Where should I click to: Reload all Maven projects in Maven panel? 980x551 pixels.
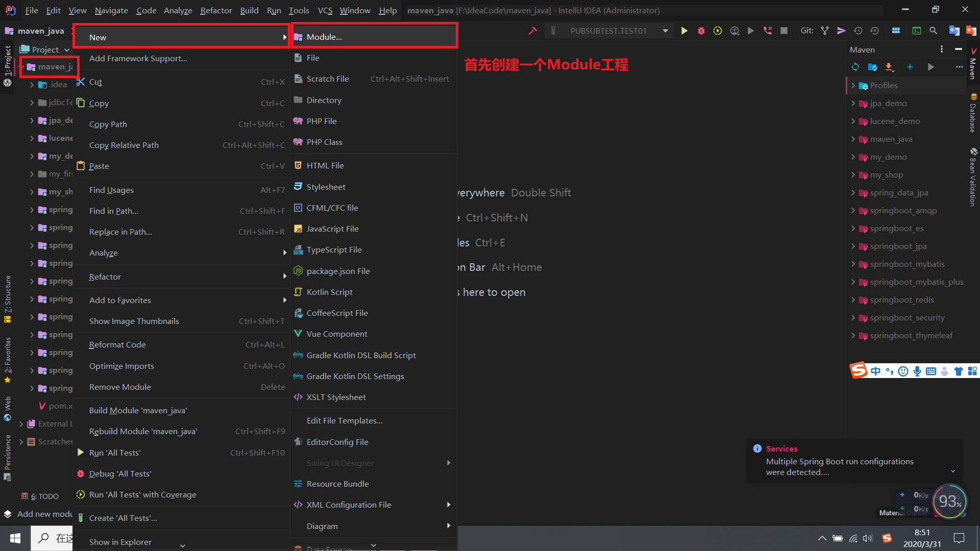coord(855,67)
